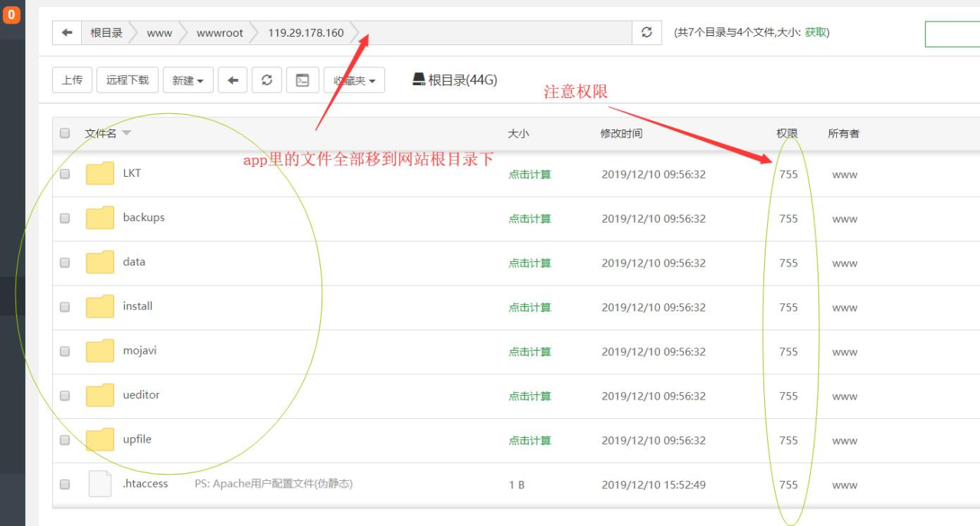The width and height of the screenshot is (980, 526).
Task: Click the data folder icon
Action: 100,263
